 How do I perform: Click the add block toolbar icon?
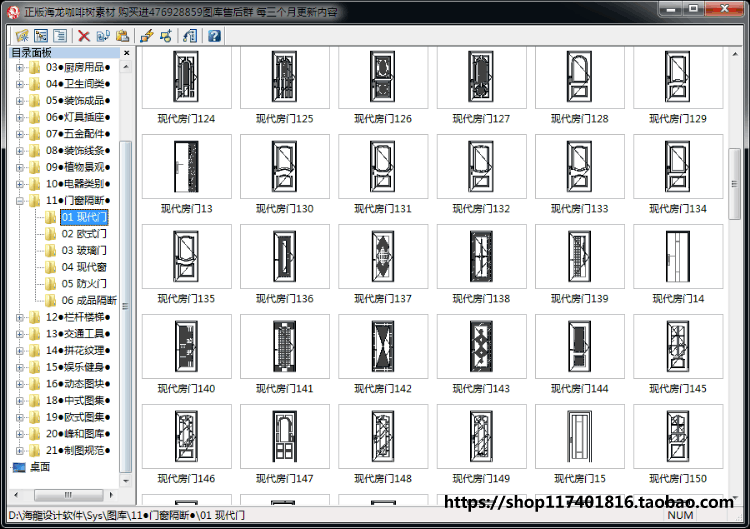pos(166,36)
